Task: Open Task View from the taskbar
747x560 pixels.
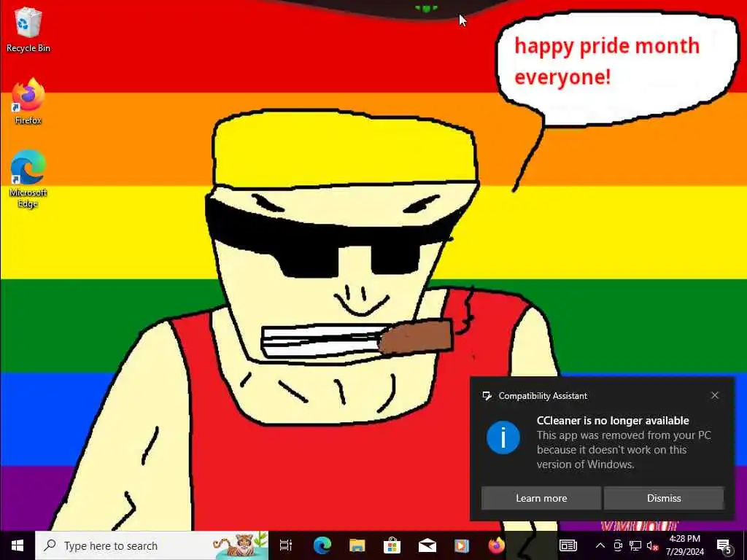Action: click(286, 545)
